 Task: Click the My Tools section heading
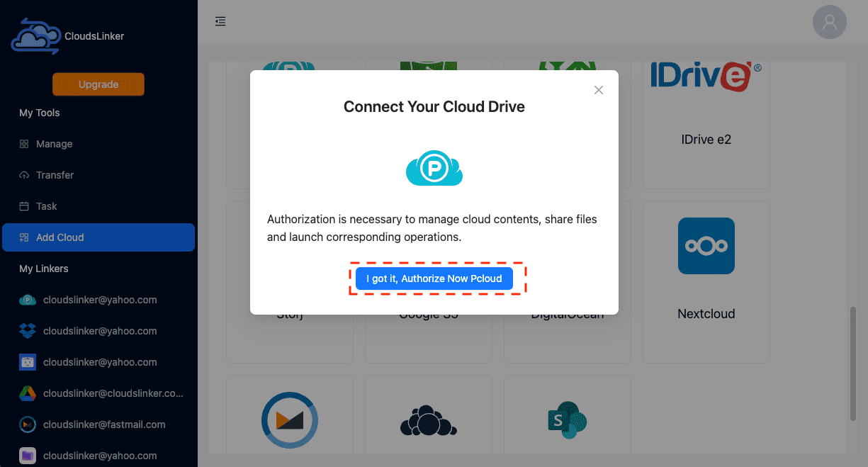tap(40, 113)
